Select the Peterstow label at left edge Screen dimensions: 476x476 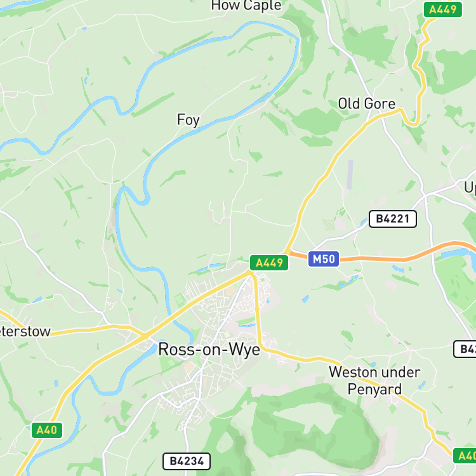click(25, 331)
